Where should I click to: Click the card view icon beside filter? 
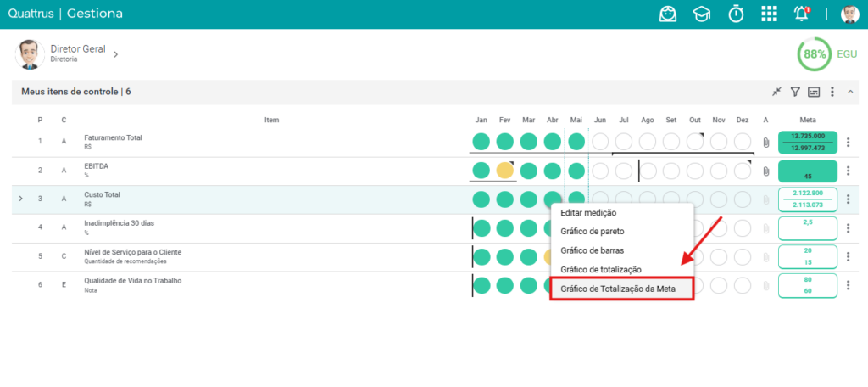pos(814,92)
